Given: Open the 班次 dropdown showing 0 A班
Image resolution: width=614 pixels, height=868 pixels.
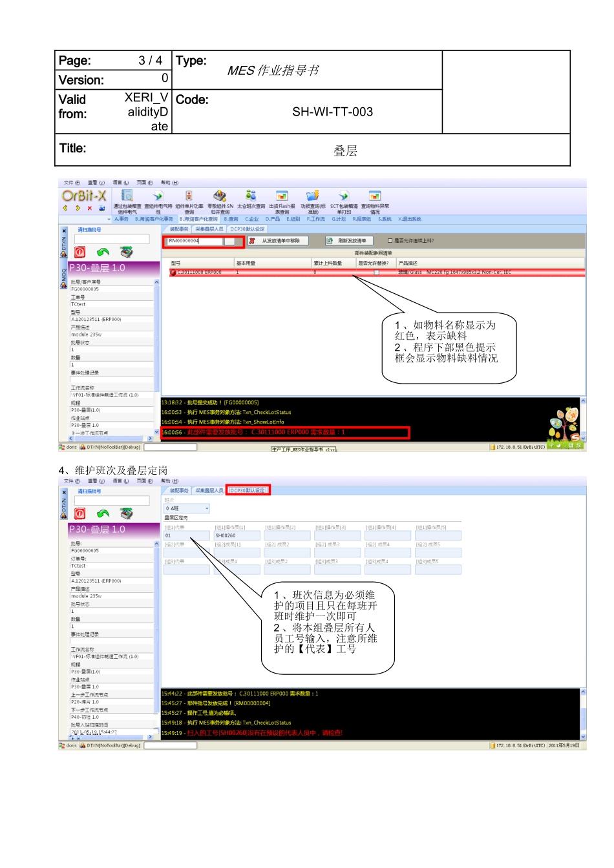Looking at the screenshot, I should click(187, 509).
